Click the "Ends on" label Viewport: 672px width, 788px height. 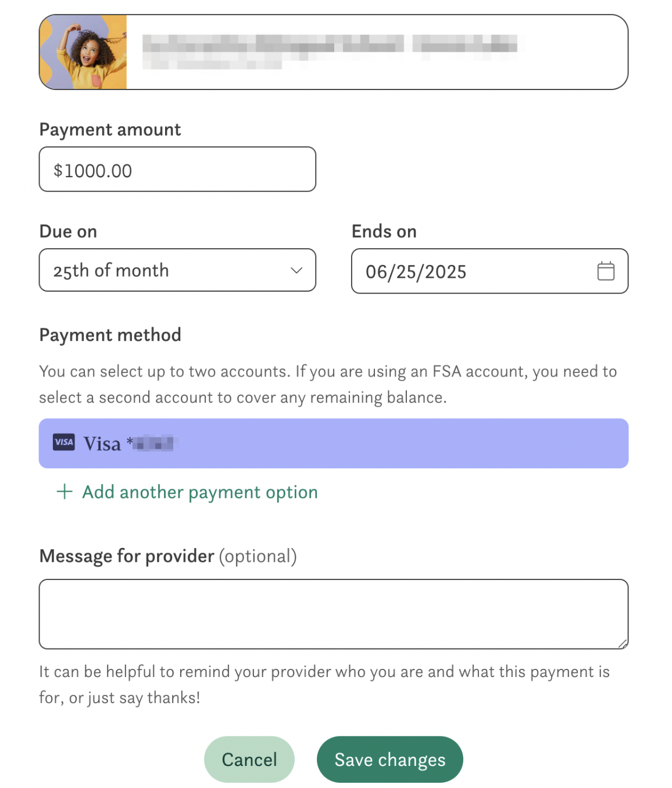coord(384,231)
